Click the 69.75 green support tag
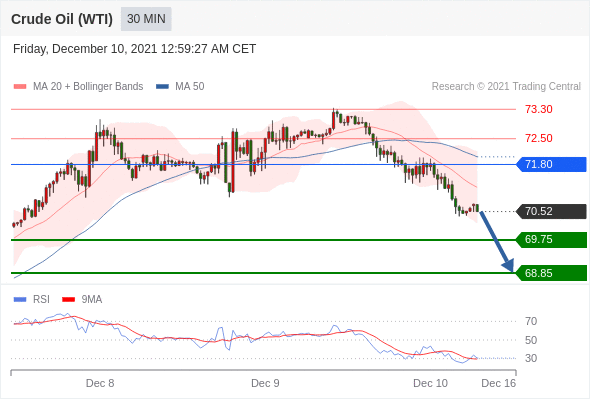This screenshot has width=590, height=400. (x=551, y=240)
